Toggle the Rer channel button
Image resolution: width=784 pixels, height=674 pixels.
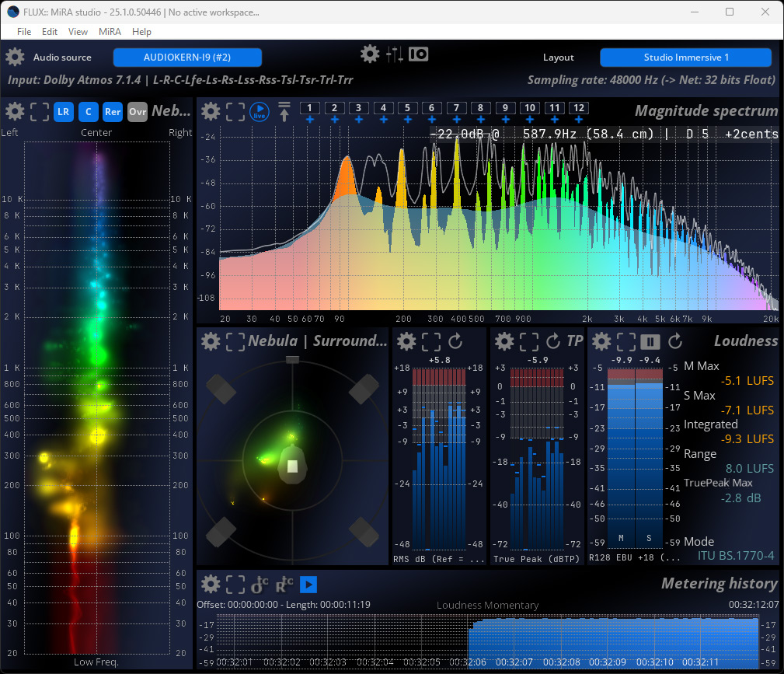point(113,112)
